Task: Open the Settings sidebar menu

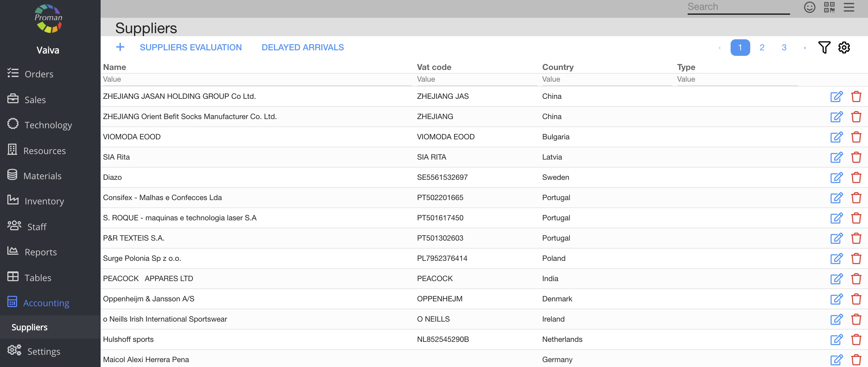Action: click(44, 351)
